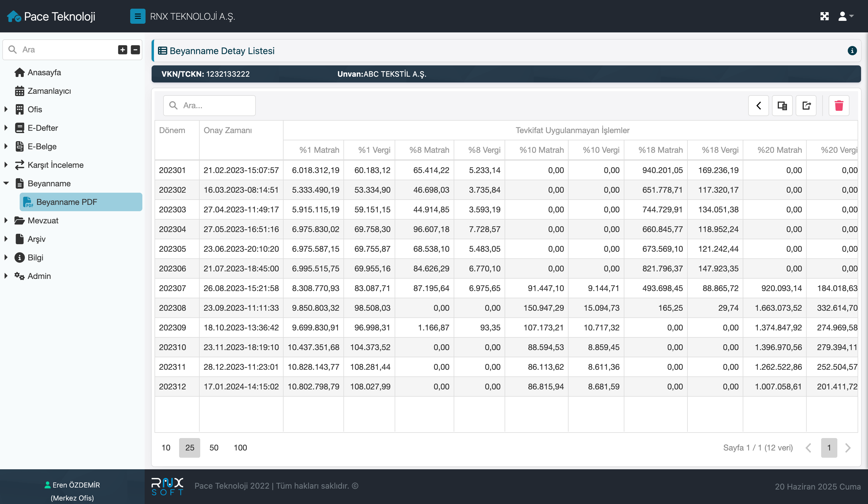Sort by the Dönem column header

coord(172,130)
